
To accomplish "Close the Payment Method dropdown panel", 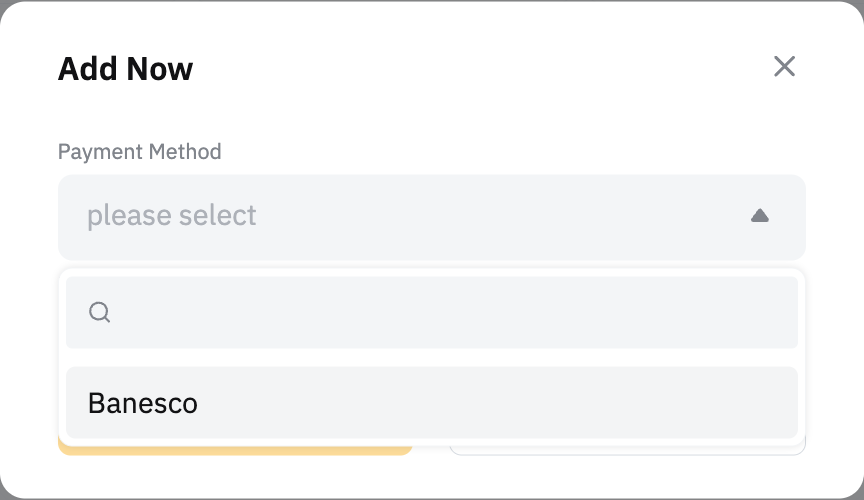I will click(759, 216).
